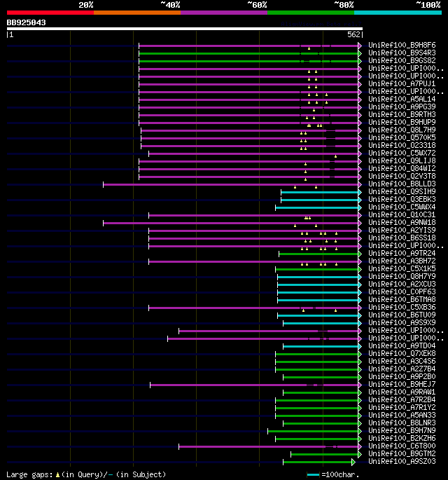Select the UniRef100_A9NW18 label
The image size is (448, 480).
point(402,222)
